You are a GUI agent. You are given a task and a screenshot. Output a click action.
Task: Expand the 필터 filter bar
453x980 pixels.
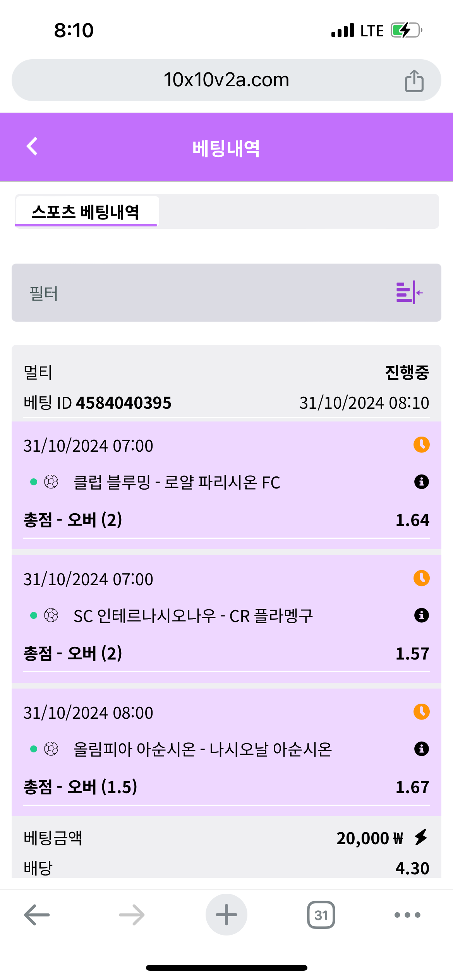[x=194, y=293]
